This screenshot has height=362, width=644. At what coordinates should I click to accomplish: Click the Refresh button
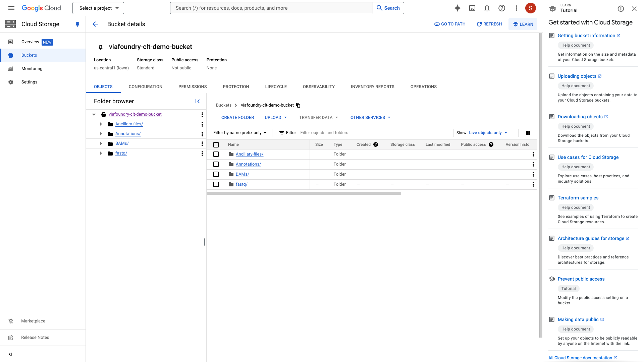tap(489, 24)
